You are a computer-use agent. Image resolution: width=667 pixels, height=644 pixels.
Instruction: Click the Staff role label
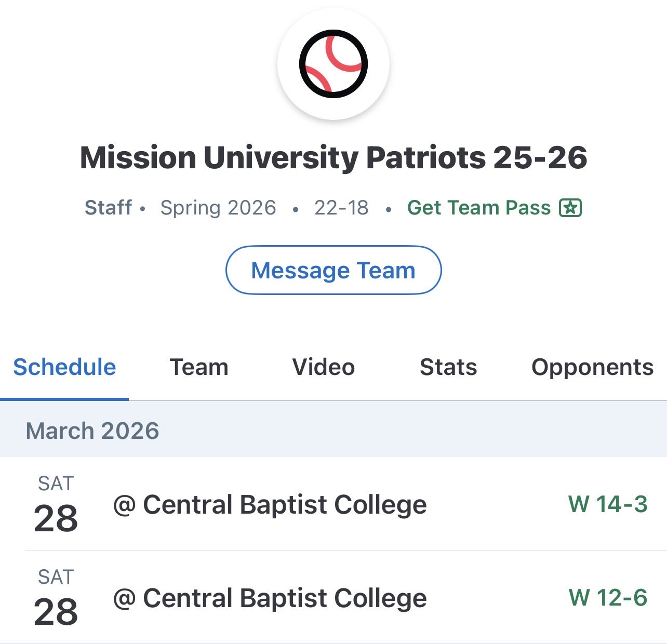(108, 208)
